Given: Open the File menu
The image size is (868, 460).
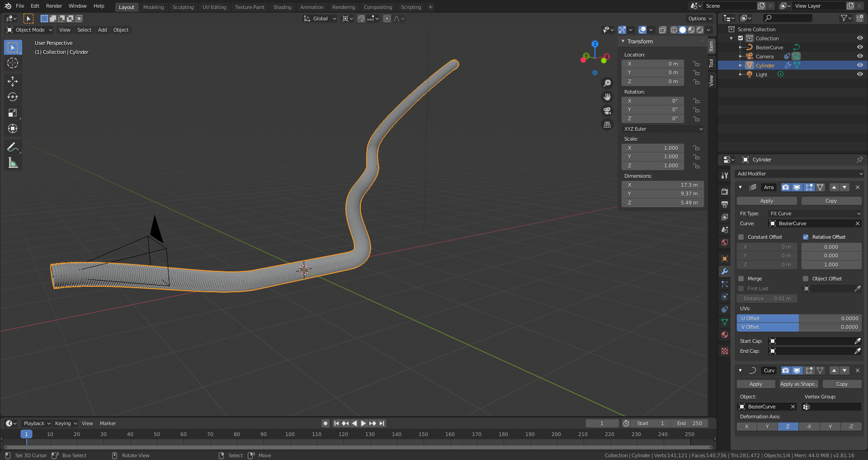Looking at the screenshot, I should click(20, 6).
